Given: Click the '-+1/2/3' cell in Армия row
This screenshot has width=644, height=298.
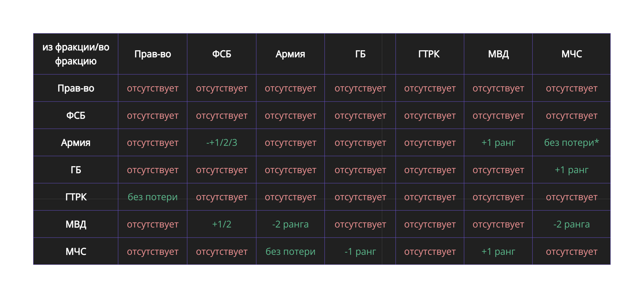Looking at the screenshot, I should (x=222, y=143).
